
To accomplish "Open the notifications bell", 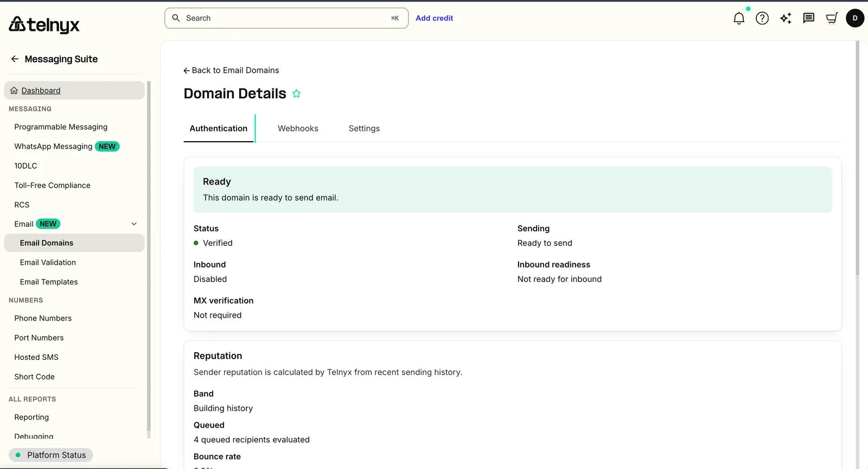I will (x=739, y=18).
